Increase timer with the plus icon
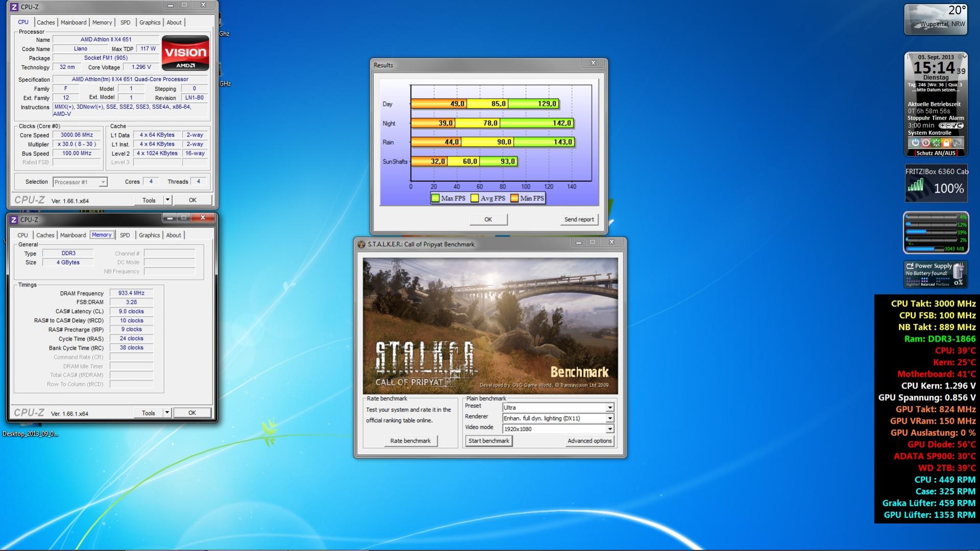Image resolution: width=980 pixels, height=551 pixels. pyautogui.click(x=942, y=126)
